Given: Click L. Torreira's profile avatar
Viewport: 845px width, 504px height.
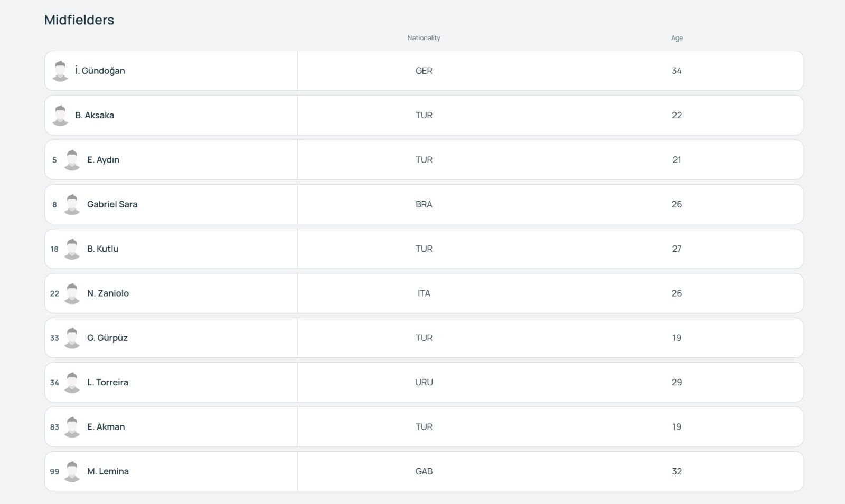Looking at the screenshot, I should (x=72, y=382).
